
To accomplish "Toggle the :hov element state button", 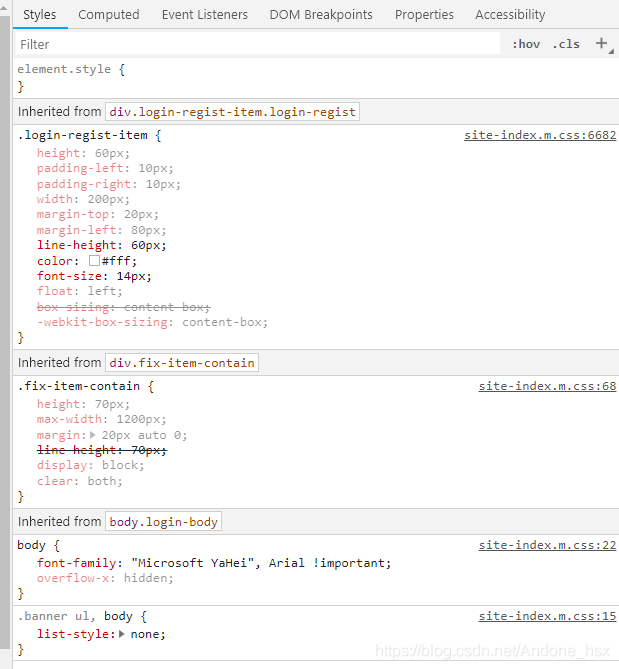I will click(526, 44).
